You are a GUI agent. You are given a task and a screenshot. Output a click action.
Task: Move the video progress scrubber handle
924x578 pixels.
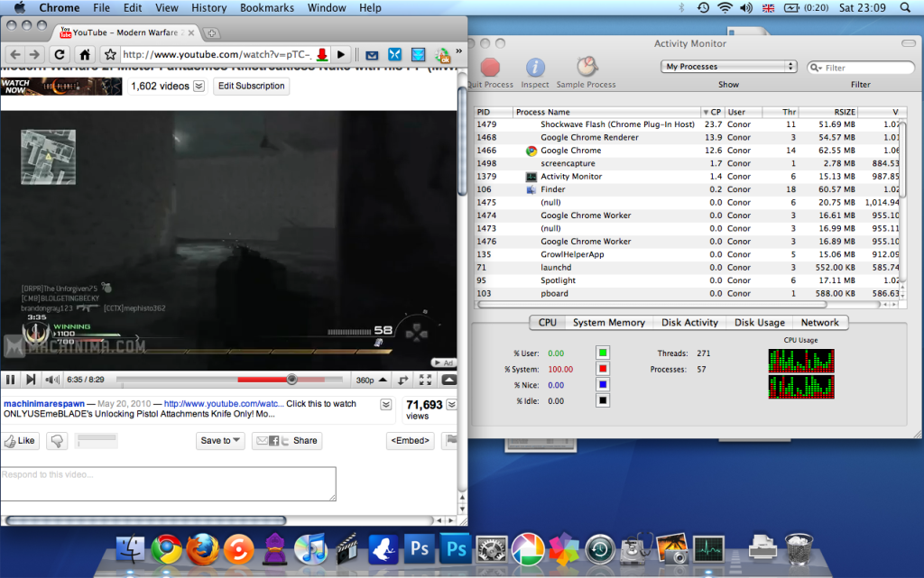tap(291, 380)
